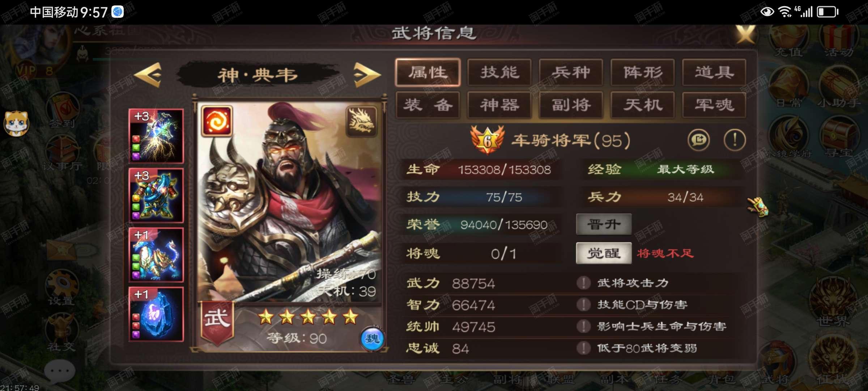868x391 pixels.
Task: Open the 军魂 tab
Action: (714, 105)
